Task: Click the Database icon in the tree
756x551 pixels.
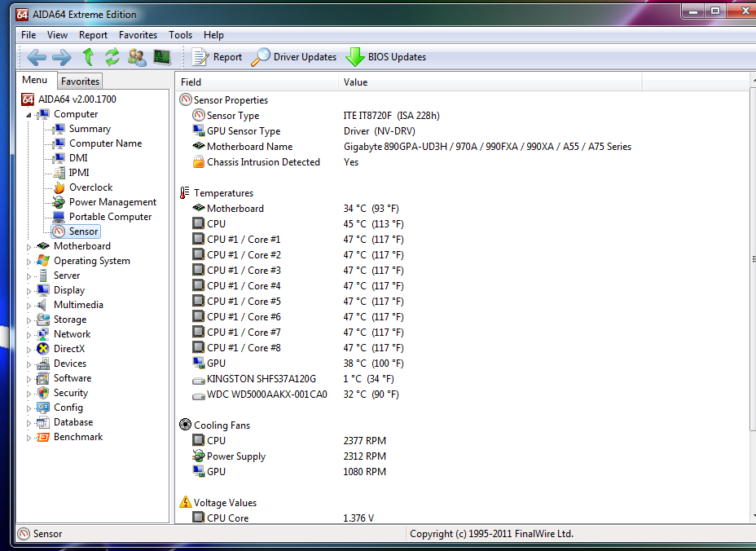Action: pos(43,422)
